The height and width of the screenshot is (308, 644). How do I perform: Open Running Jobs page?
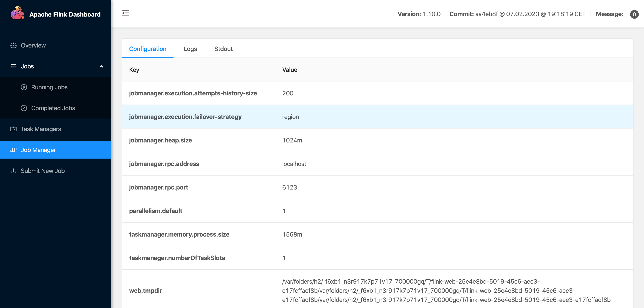pyautogui.click(x=49, y=87)
